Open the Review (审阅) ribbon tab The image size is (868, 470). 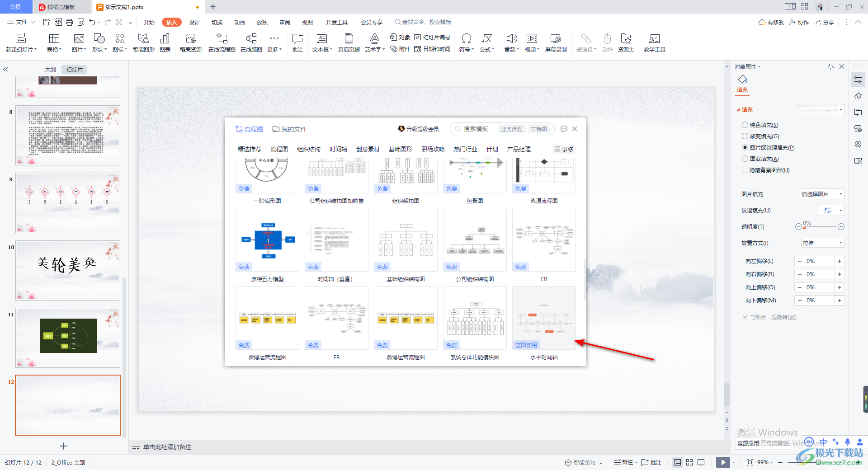click(285, 22)
